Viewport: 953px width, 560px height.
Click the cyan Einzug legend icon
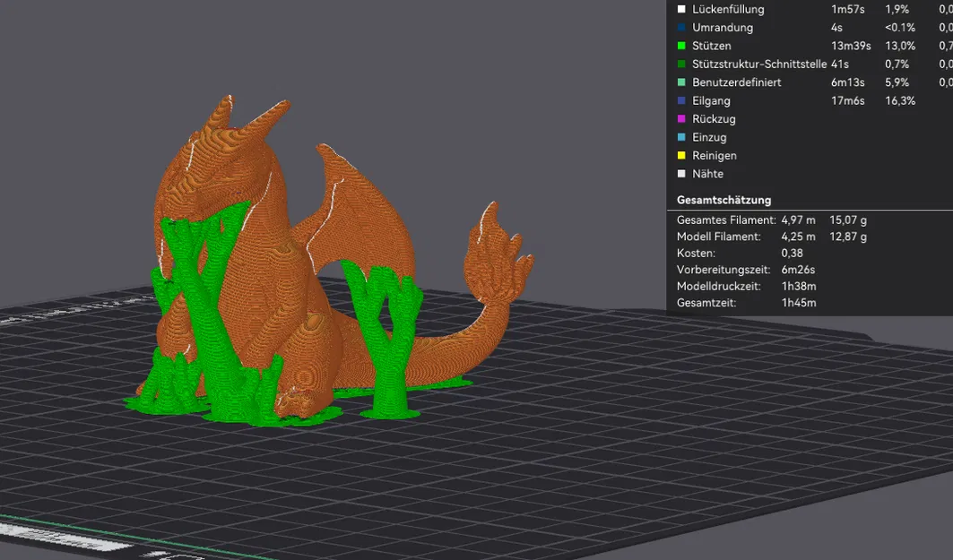[681, 137]
